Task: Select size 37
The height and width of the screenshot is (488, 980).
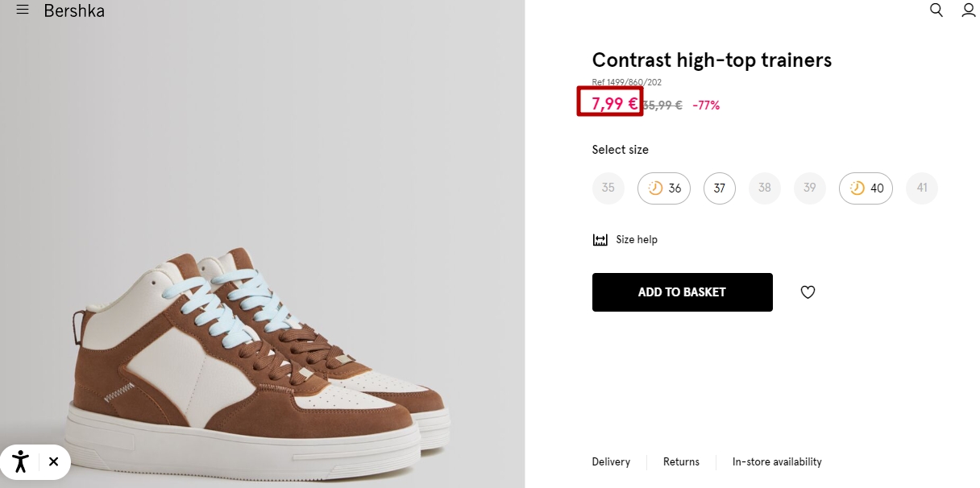Action: [720, 188]
